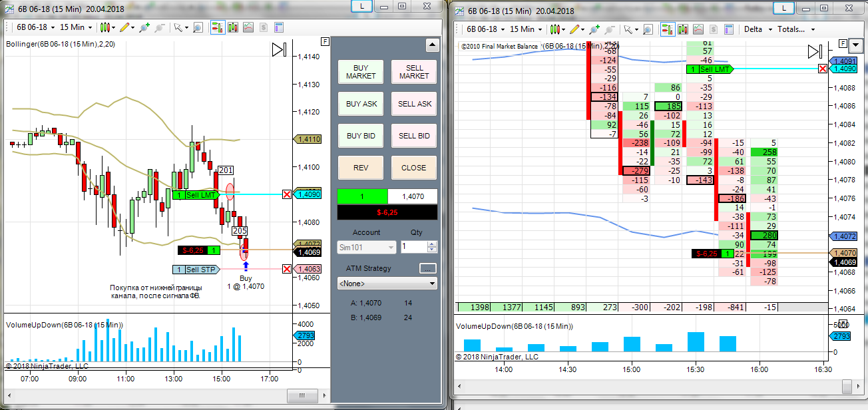Click VolumeUpDown indicator label in right chart
This screenshot has height=410, width=868.
coord(514,326)
